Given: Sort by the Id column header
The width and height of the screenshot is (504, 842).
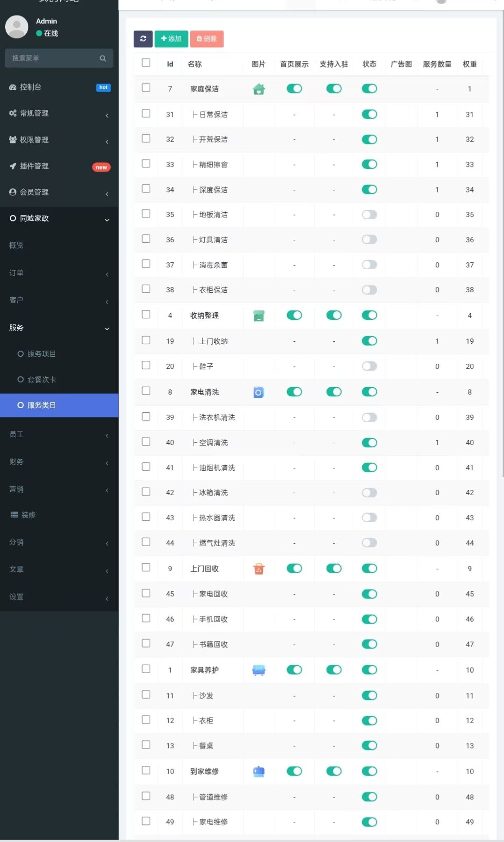Looking at the screenshot, I should (x=170, y=65).
